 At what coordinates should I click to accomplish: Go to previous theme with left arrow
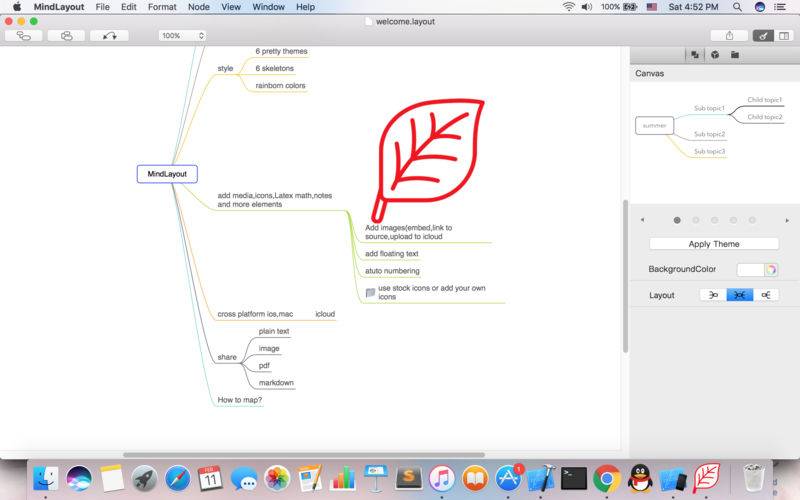(642, 219)
